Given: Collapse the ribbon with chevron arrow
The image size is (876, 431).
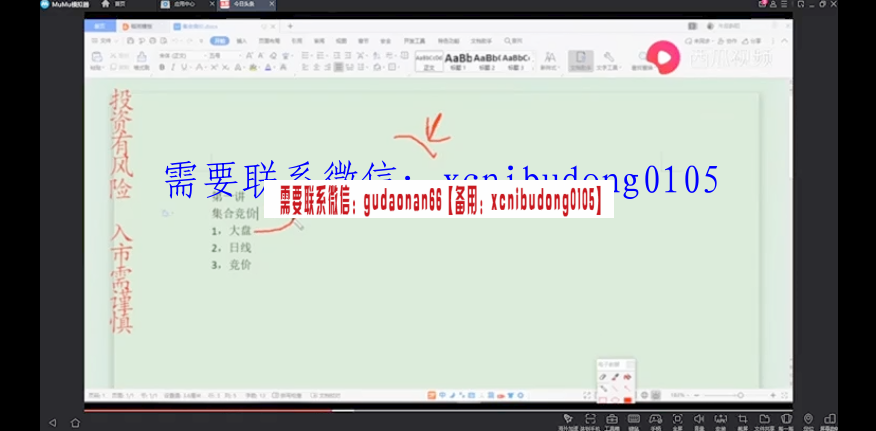Looking at the screenshot, I should coord(785,41).
